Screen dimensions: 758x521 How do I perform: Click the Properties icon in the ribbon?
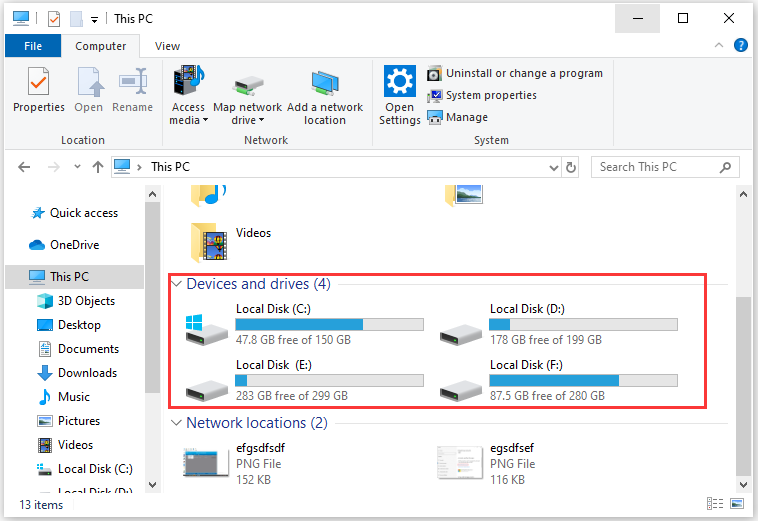click(39, 81)
